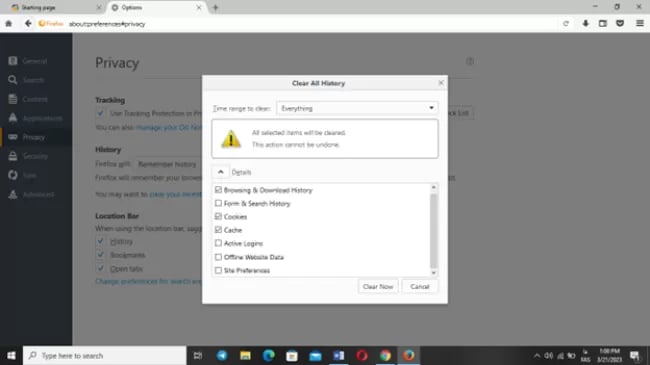Image resolution: width=650 pixels, height=365 pixels.
Task: Open File Explorer from the taskbar
Action: 245,355
